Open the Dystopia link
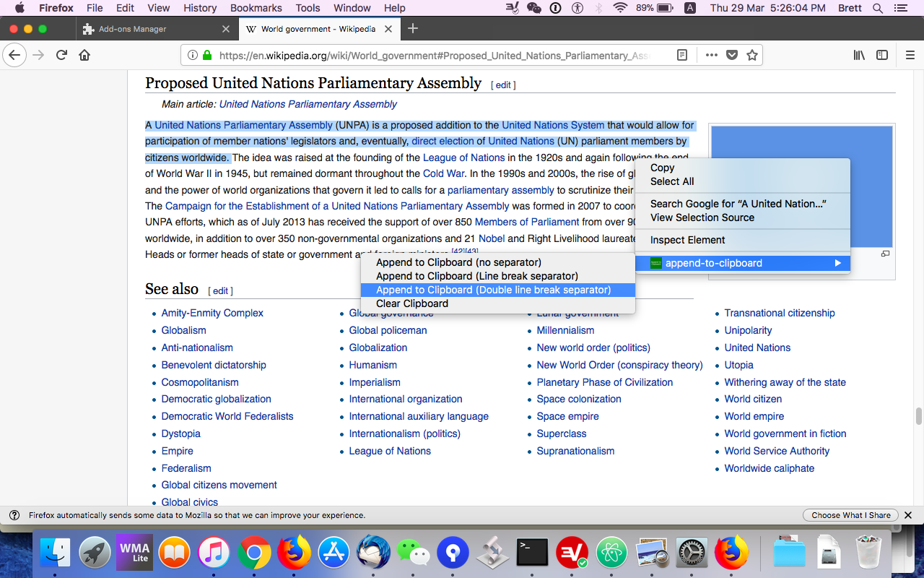The image size is (924, 578). [181, 433]
